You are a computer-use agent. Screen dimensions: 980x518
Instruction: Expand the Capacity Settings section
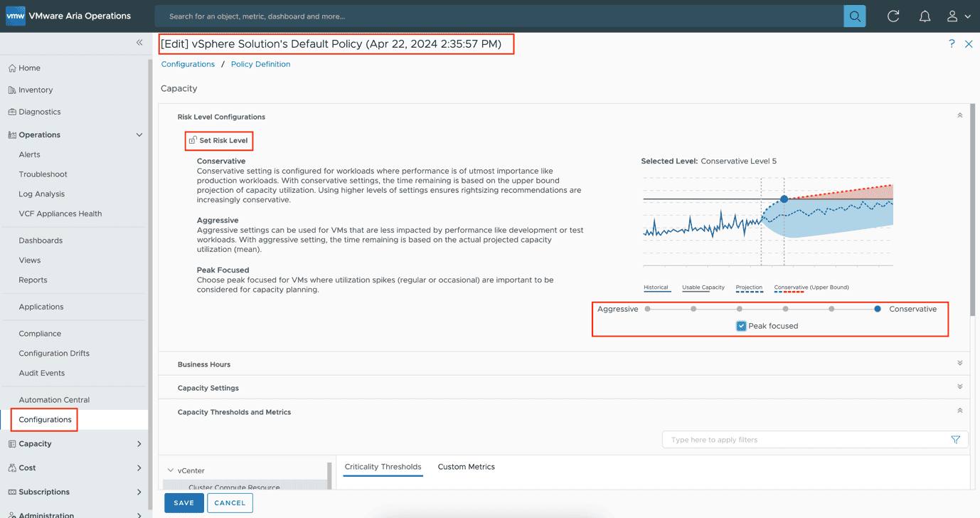(x=959, y=387)
